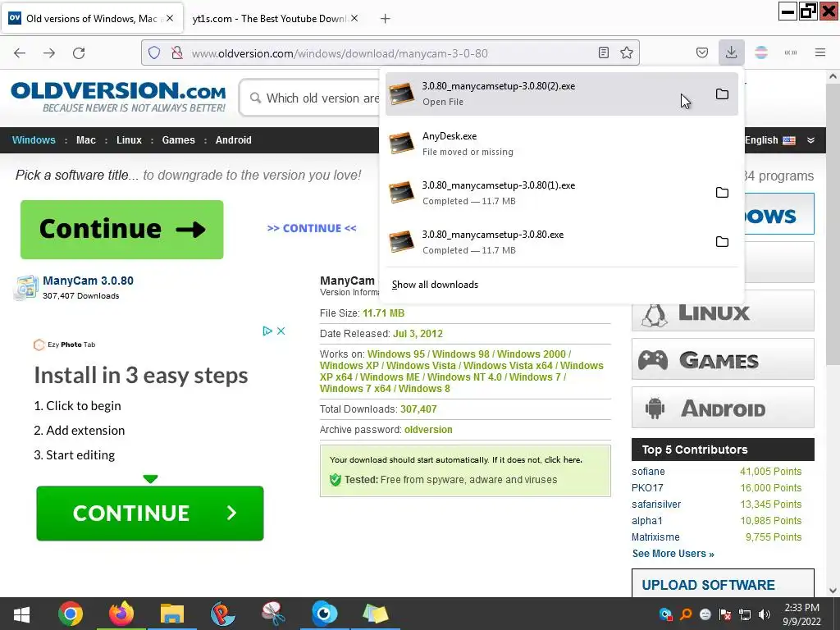The image size is (840, 630).
Task: Go back to the previous page
Action: click(20, 53)
